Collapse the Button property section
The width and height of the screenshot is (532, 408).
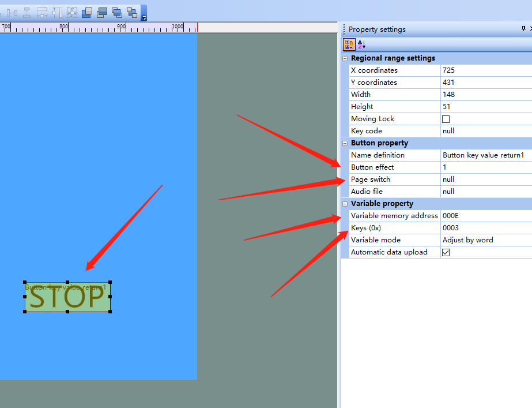[x=345, y=143]
